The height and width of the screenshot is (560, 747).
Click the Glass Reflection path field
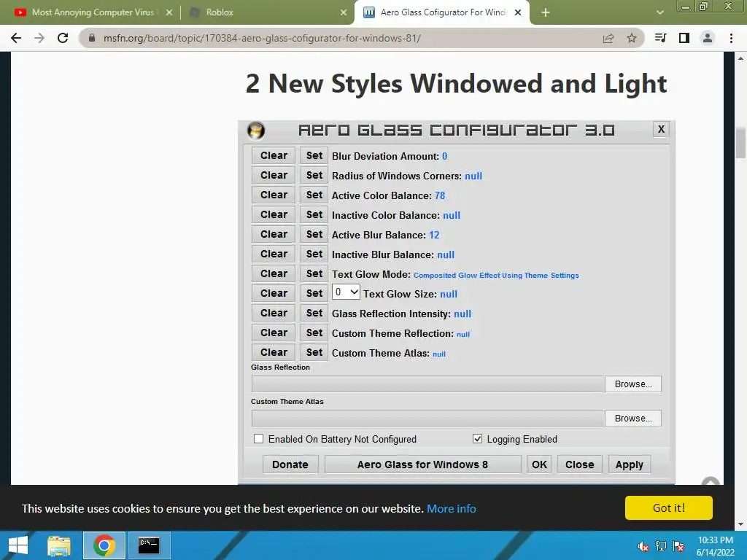pyautogui.click(x=427, y=384)
